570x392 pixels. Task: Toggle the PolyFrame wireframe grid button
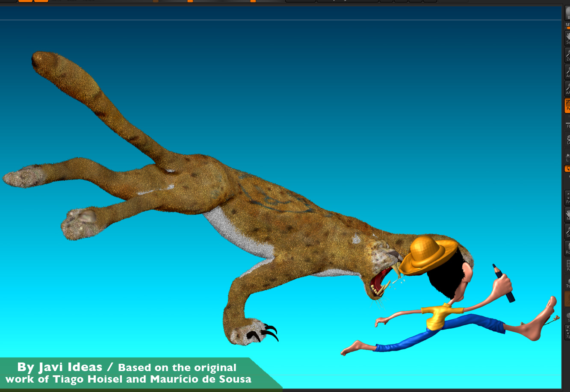pos(568,265)
